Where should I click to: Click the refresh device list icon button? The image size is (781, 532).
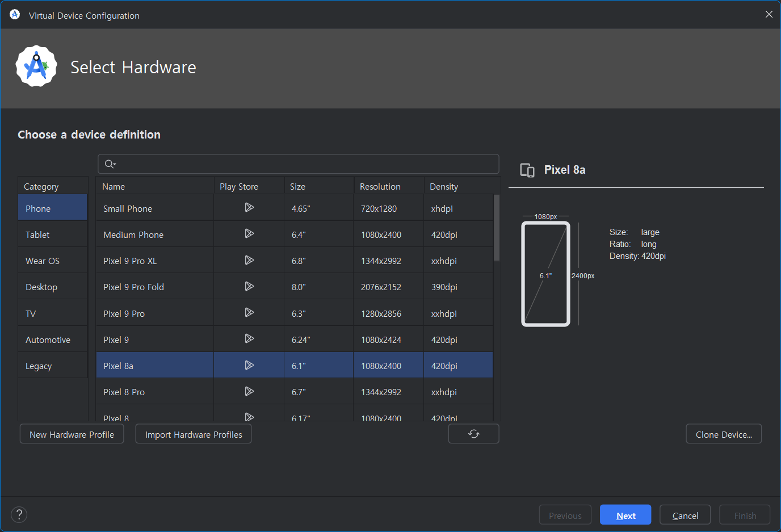pos(473,434)
